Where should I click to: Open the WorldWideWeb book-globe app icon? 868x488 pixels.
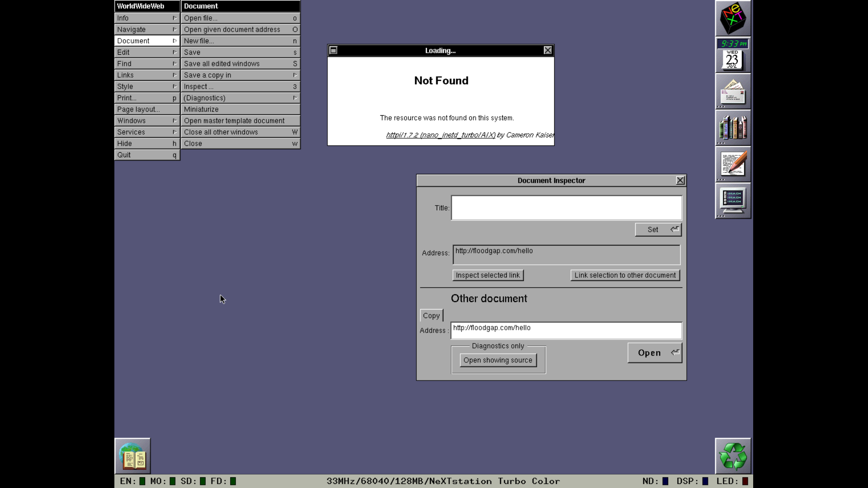coord(132,456)
